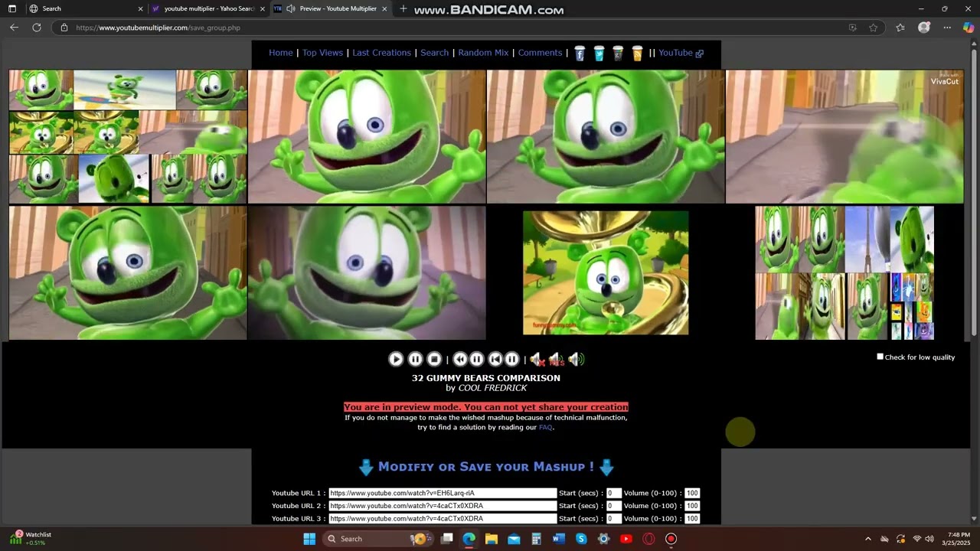
Task: Click the address bar URL
Action: (x=158, y=28)
